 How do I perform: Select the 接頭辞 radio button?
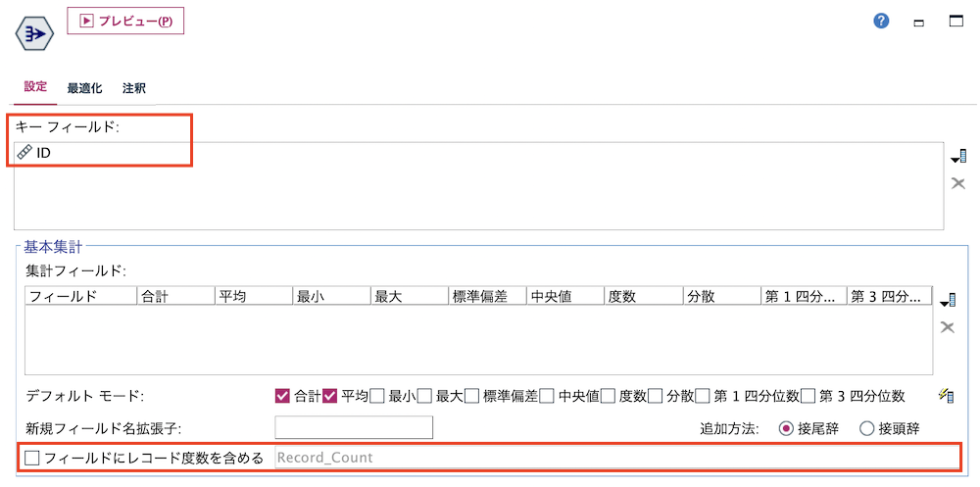(x=866, y=428)
